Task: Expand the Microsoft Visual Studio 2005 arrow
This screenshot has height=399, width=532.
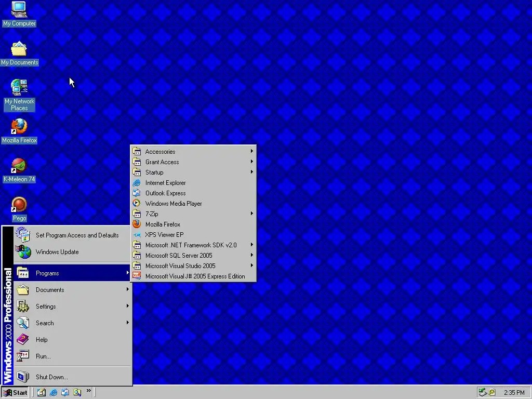Action: tap(252, 265)
